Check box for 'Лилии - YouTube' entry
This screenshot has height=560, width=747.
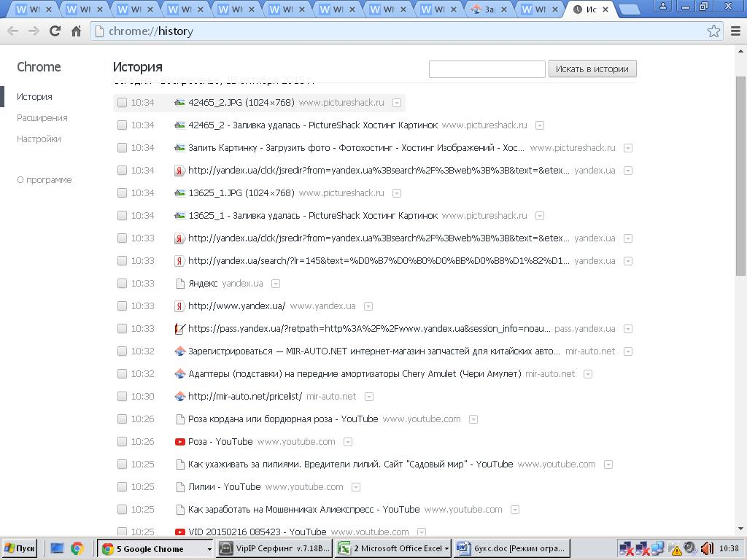click(122, 486)
